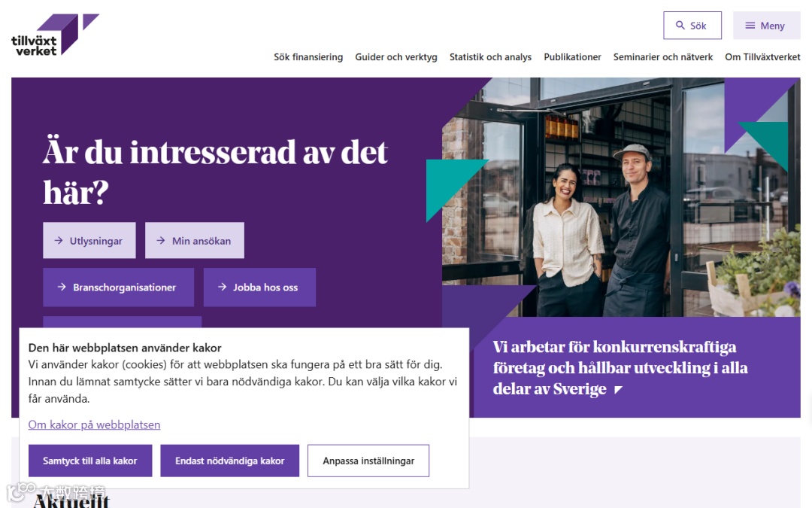Open the hamburger Meny icon
Image resolution: width=812 pixels, height=508 pixels.
(750, 26)
